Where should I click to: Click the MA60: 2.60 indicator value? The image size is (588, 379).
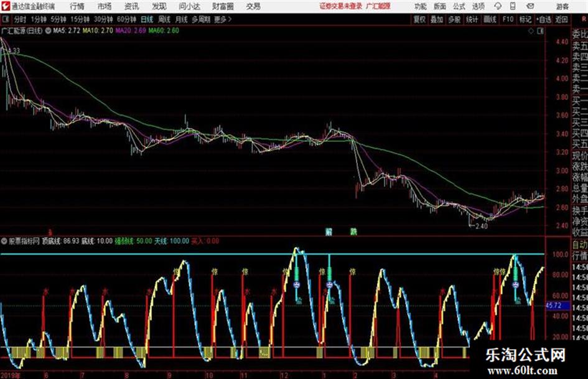click(164, 30)
